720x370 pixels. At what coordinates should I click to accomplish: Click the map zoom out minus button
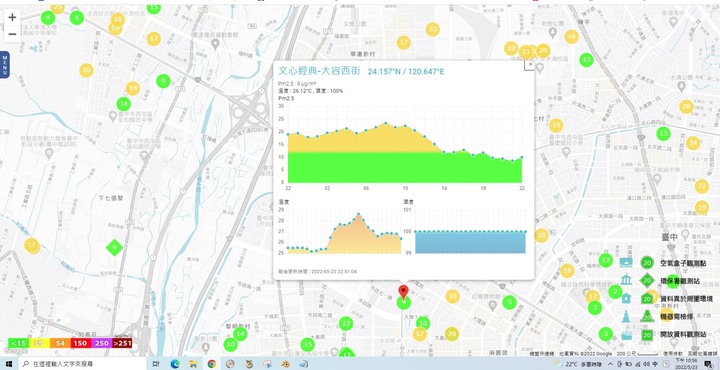[12, 34]
